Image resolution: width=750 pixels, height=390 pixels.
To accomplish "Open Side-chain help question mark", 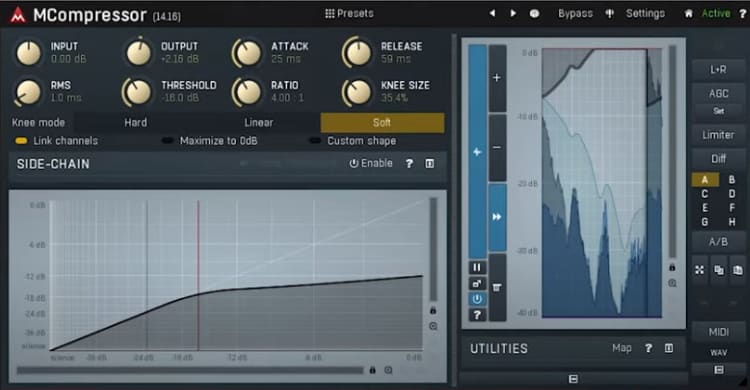I will [x=409, y=164].
